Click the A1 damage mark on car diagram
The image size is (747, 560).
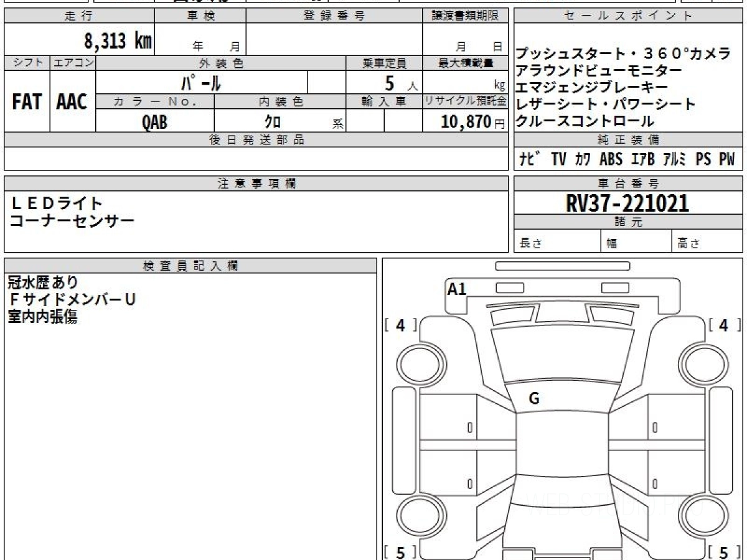point(457,289)
